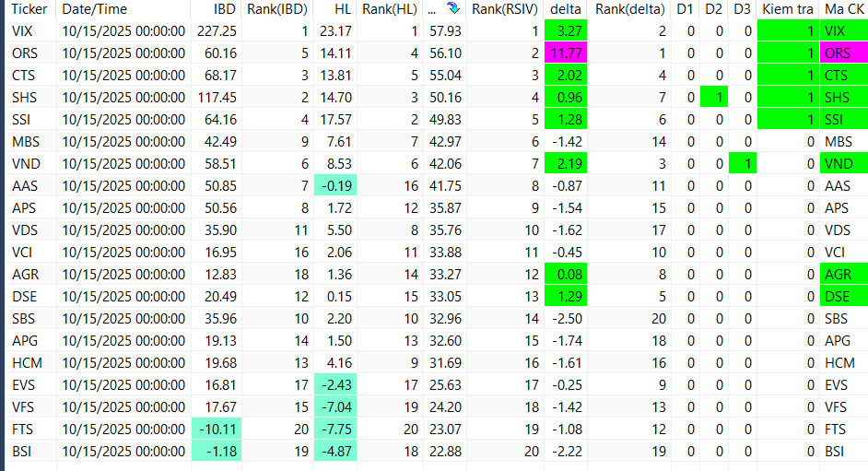Image resolution: width=868 pixels, height=471 pixels.
Task: Click the green D2 cell in SHS row
Action: [x=714, y=98]
